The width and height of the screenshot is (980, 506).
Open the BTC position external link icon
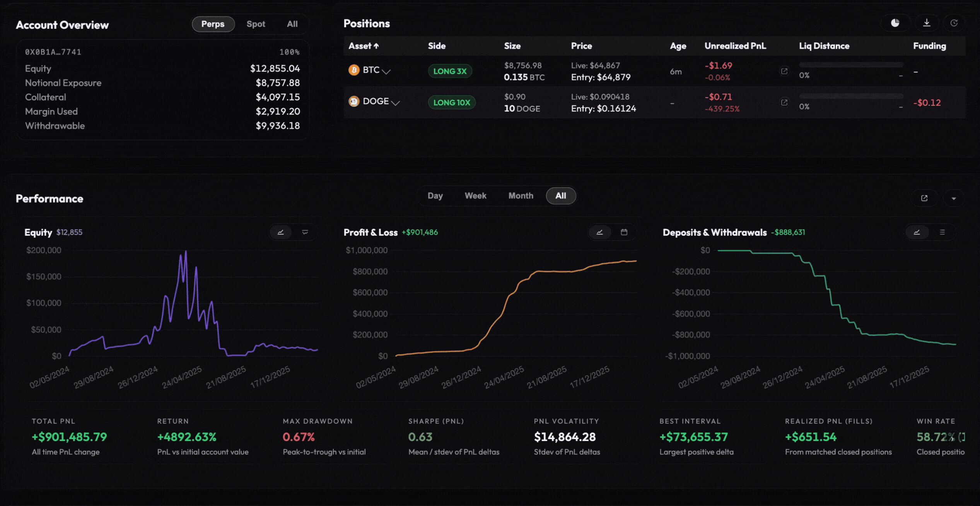(x=784, y=71)
